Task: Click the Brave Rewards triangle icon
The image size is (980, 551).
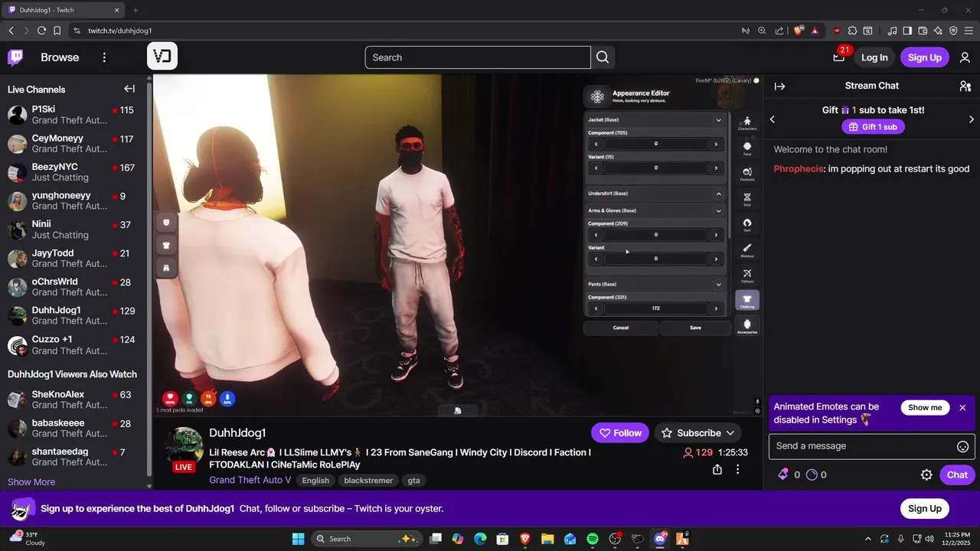Action: pyautogui.click(x=815, y=31)
